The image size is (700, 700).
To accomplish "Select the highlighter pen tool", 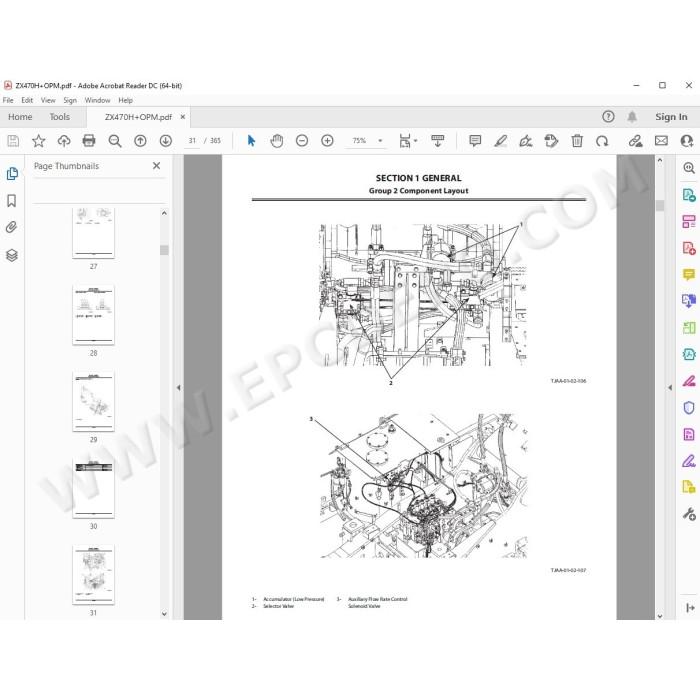I will pyautogui.click(x=500, y=141).
